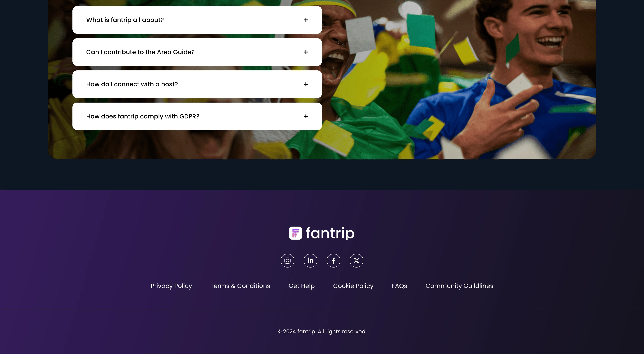Image resolution: width=644 pixels, height=354 pixels.
Task: Open 'How do I connect with a host?' item
Action: [x=197, y=84]
